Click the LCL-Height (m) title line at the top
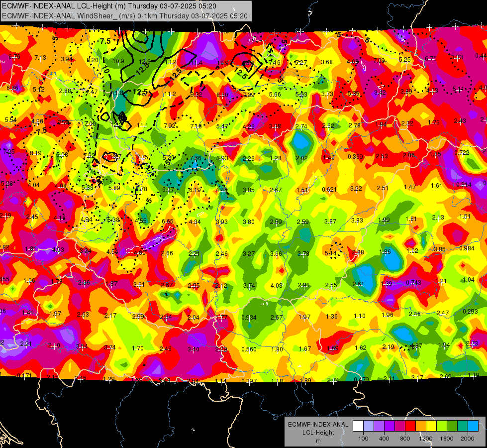This screenshot has height=448, width=487. pyautogui.click(x=109, y=6)
